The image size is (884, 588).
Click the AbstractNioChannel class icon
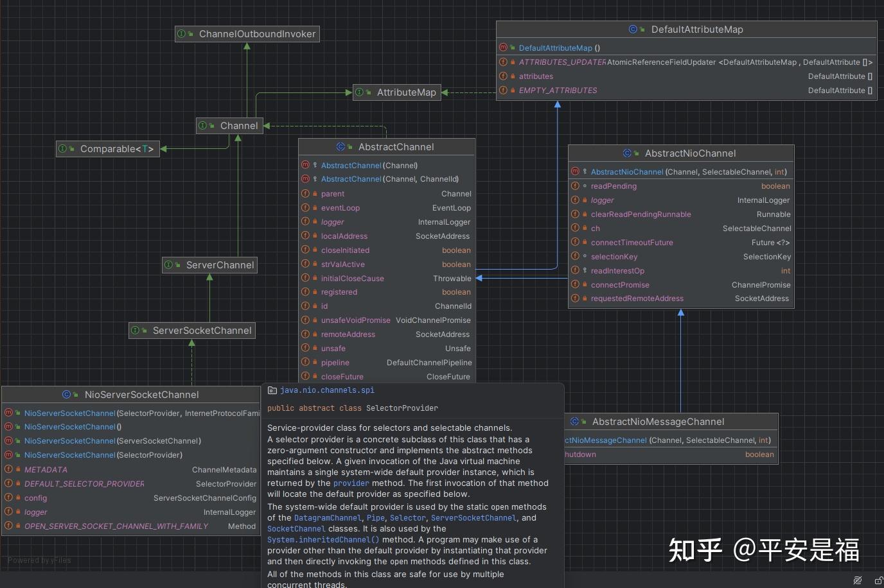tap(627, 153)
